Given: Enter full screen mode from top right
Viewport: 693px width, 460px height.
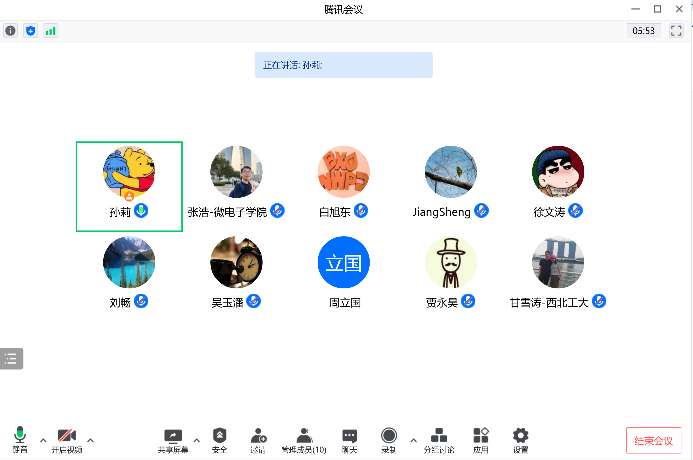Looking at the screenshot, I should [x=676, y=31].
